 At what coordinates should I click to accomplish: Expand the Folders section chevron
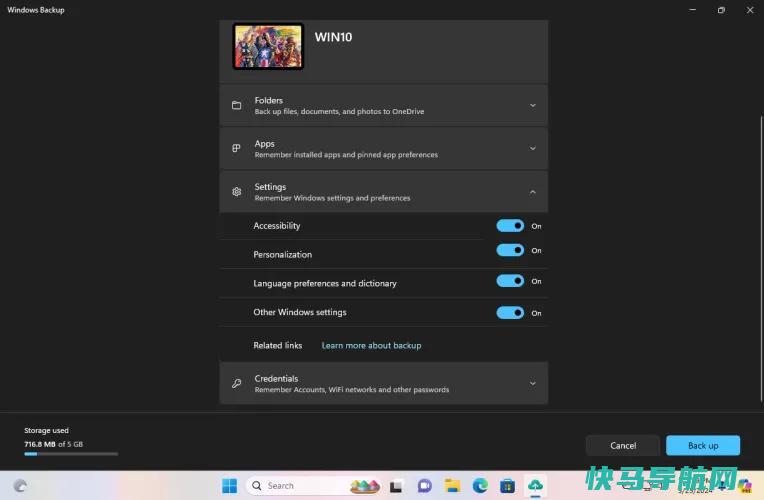point(533,105)
